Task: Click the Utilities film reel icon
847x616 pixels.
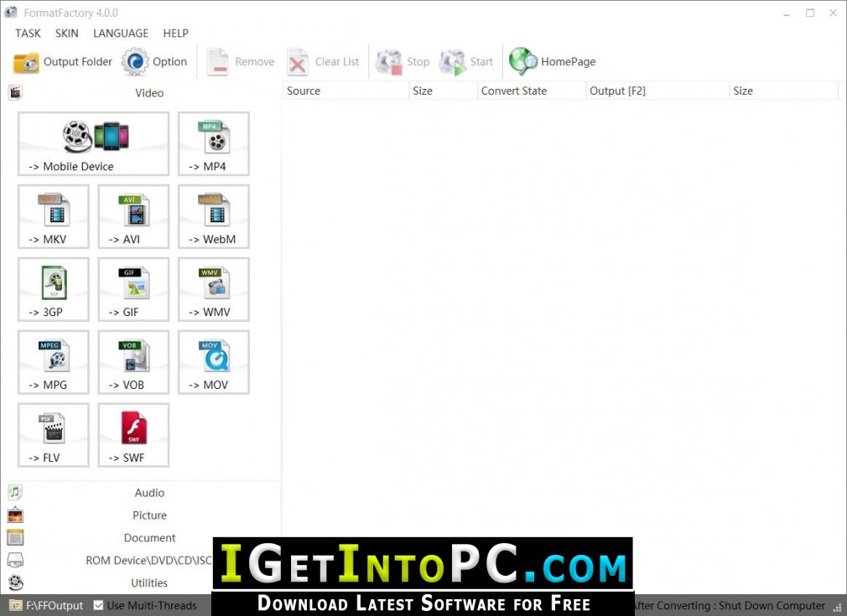Action: tap(16, 582)
